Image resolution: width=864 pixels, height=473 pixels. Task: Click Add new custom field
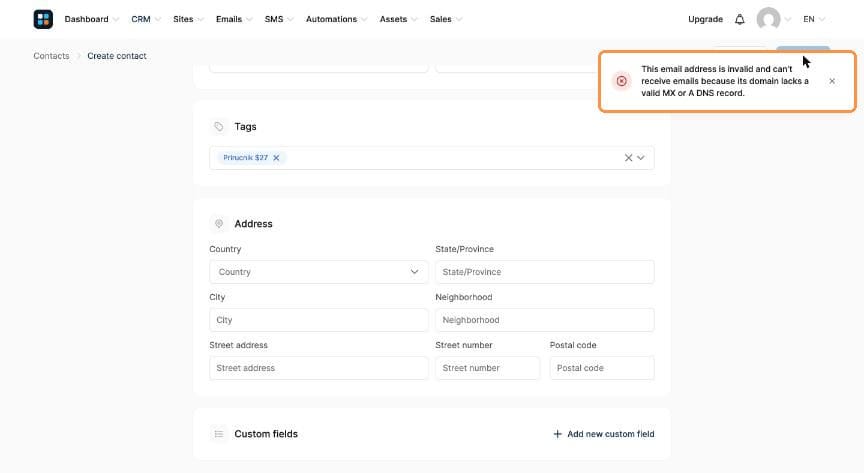pos(604,434)
